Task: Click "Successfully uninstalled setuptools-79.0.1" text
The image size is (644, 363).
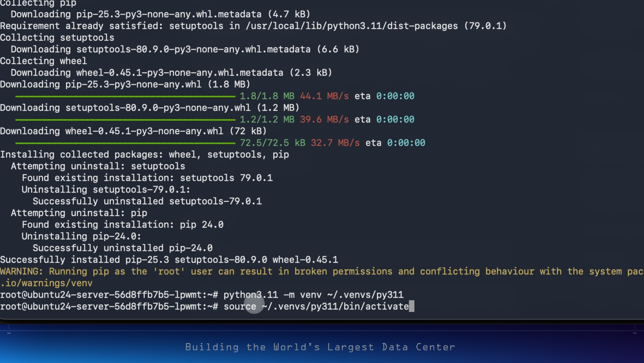Action: (x=147, y=201)
